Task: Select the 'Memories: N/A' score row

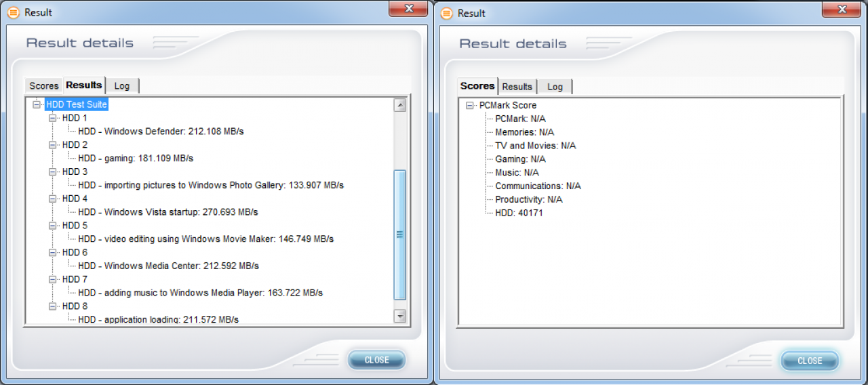Action: pos(524,132)
